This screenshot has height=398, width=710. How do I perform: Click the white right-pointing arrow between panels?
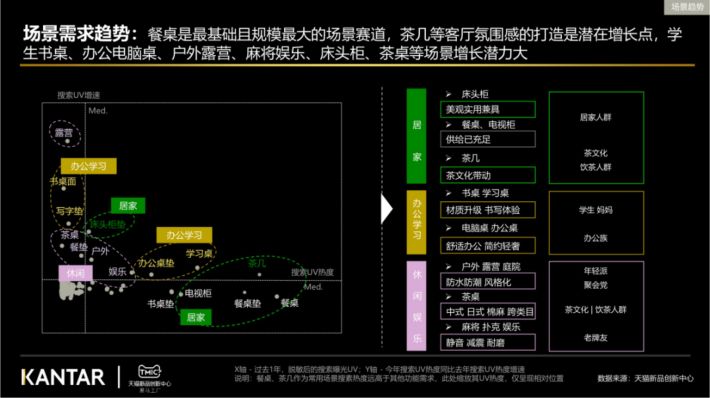coord(386,209)
